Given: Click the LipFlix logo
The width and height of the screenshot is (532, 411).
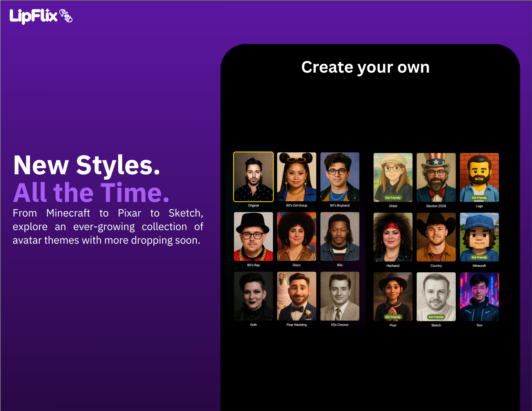Looking at the screenshot, I should click(x=41, y=16).
